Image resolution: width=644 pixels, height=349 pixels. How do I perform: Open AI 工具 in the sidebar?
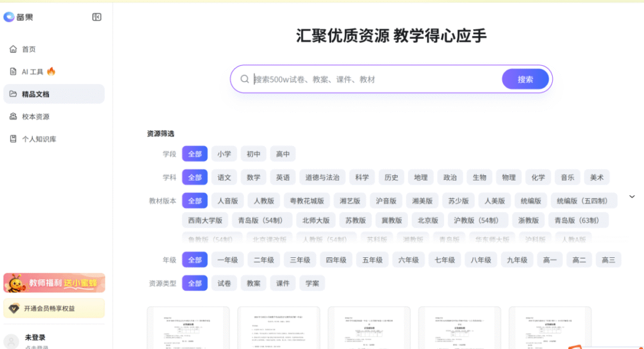[54, 72]
